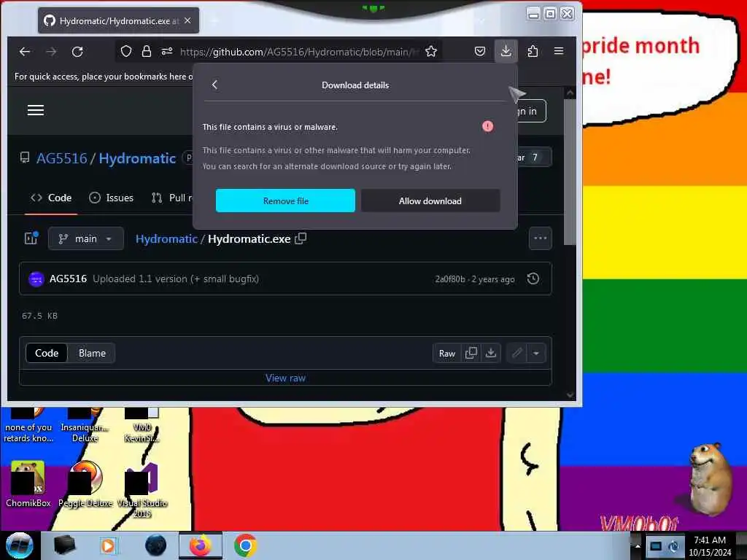The height and width of the screenshot is (560, 747).
Task: Expand the file tree side panel
Action: pyautogui.click(x=31, y=238)
